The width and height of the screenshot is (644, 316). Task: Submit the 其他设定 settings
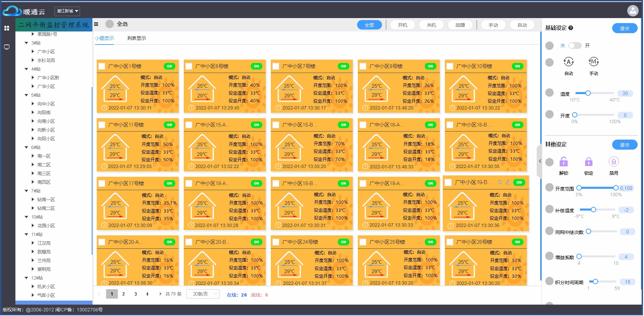click(x=625, y=145)
